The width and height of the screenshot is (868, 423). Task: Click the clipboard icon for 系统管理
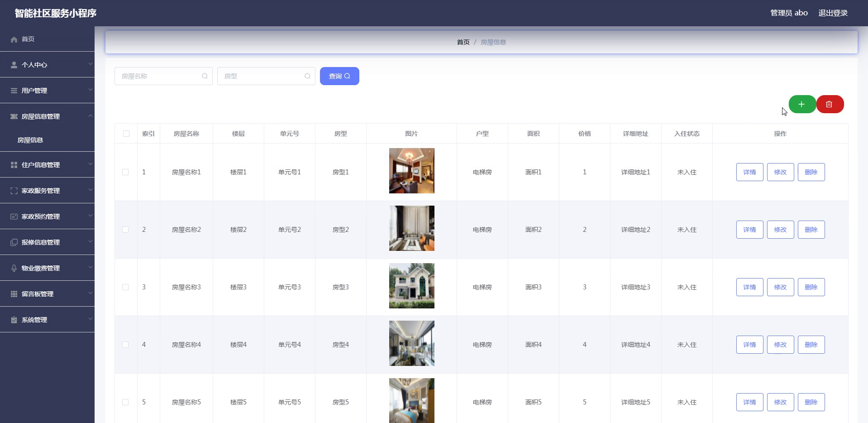coord(14,320)
